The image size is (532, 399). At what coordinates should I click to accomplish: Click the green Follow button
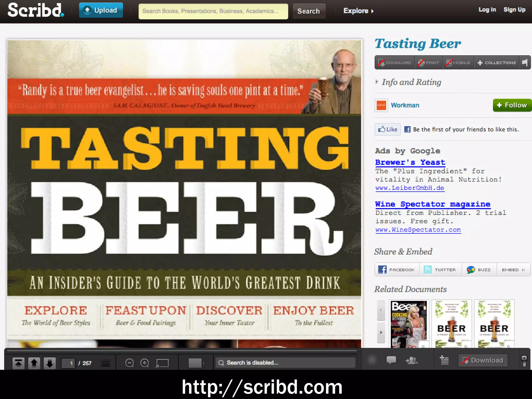tap(512, 105)
